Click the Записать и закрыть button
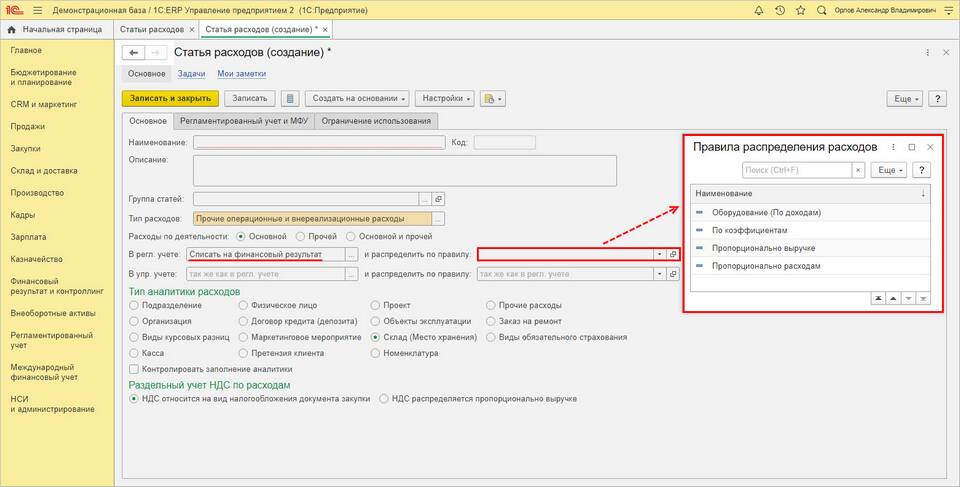 169,98
